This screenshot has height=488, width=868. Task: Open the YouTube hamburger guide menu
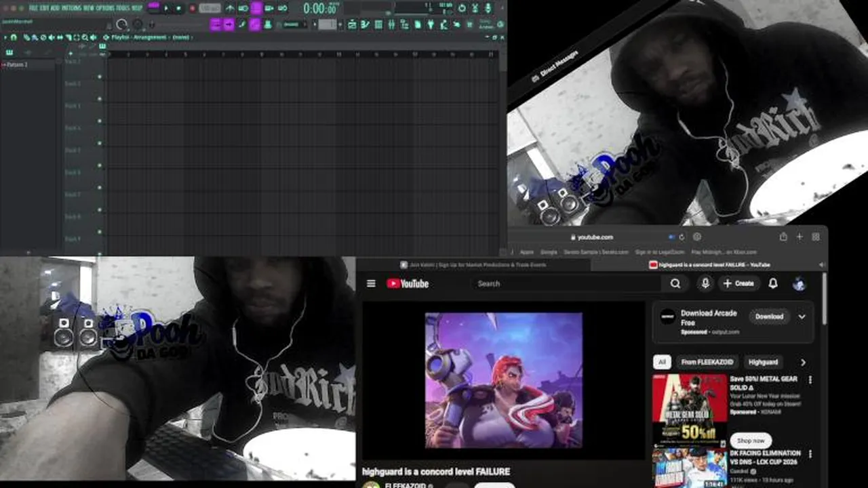[371, 283]
